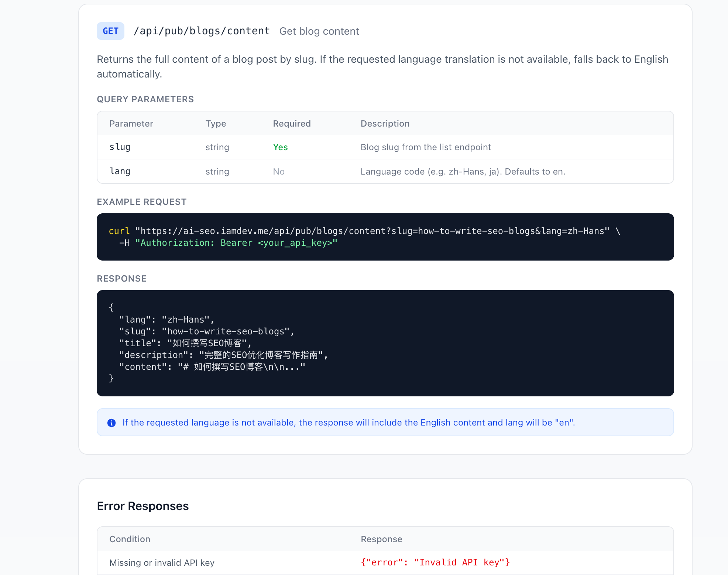
Task: Select the slug parameter name
Action: 120,147
